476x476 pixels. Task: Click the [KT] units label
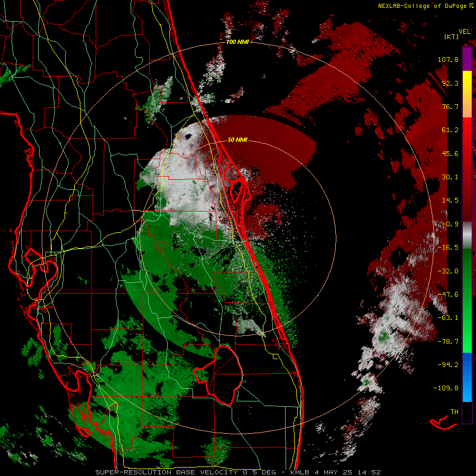pos(451,36)
